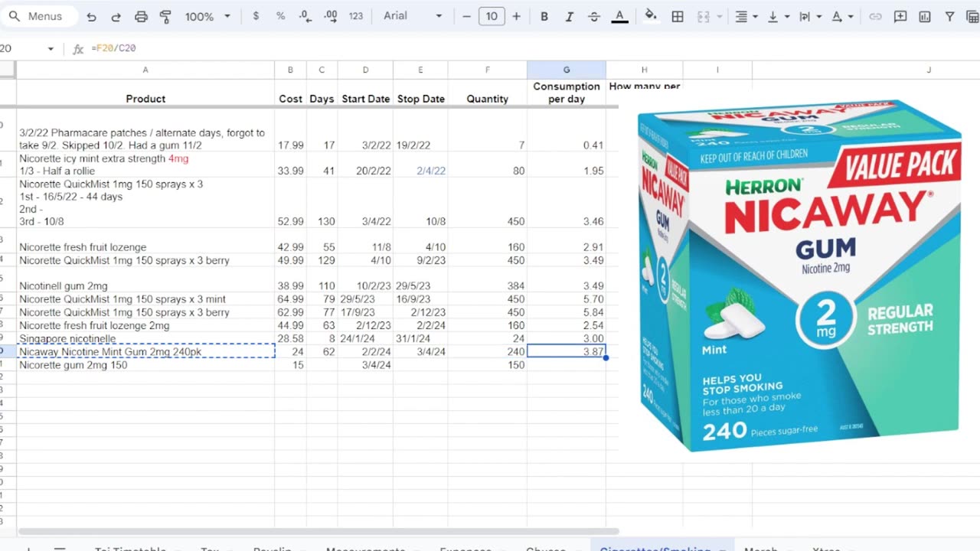This screenshot has width=980, height=551.
Task: Click stop date cell 16/9/23
Action: pyautogui.click(x=420, y=299)
